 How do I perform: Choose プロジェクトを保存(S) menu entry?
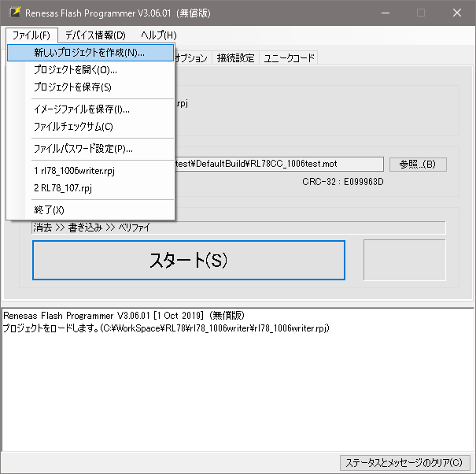click(90, 87)
